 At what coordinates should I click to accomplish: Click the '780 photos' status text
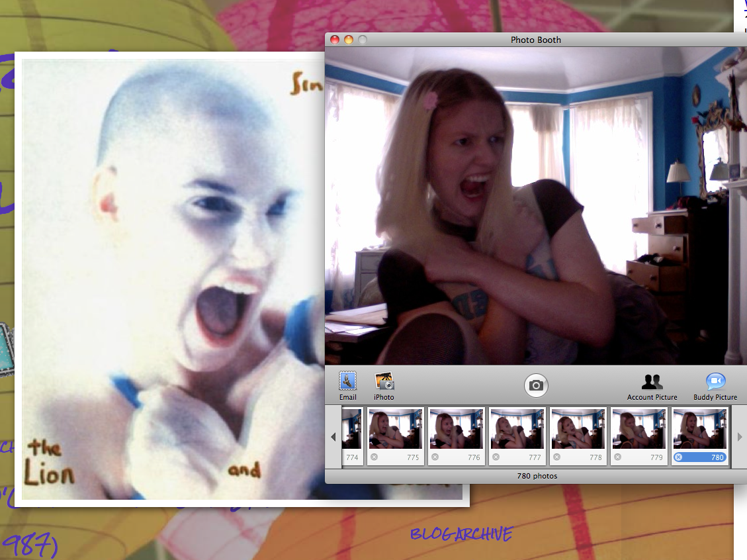(x=537, y=476)
